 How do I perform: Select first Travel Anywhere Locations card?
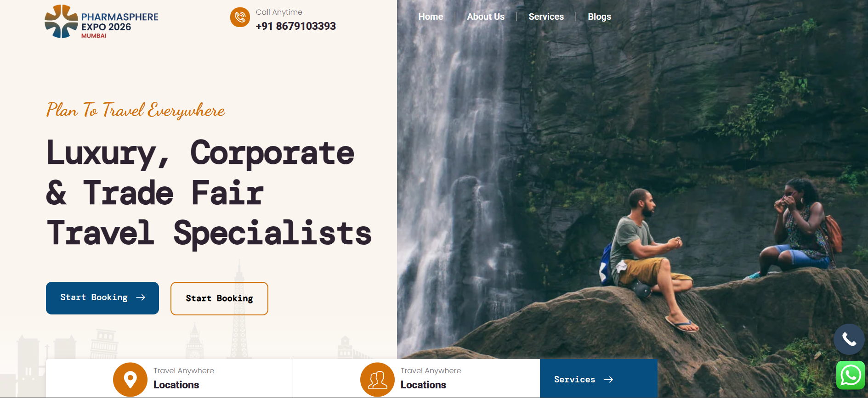tap(169, 379)
